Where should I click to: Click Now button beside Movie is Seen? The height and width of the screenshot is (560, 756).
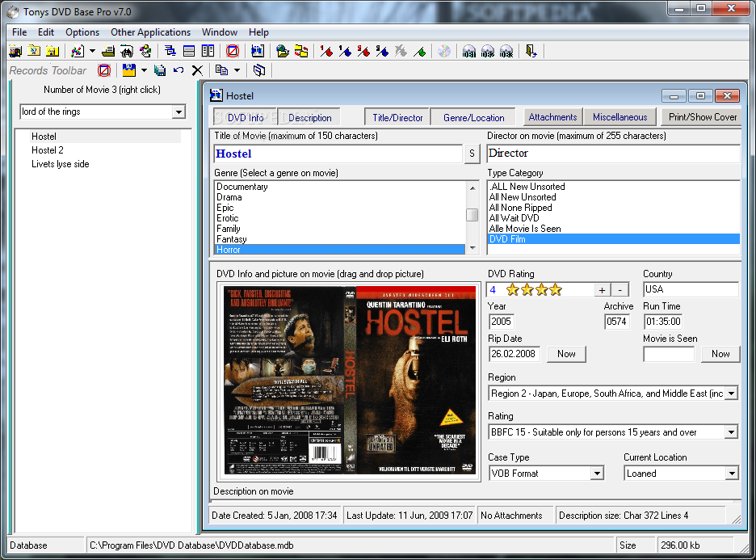(x=720, y=354)
